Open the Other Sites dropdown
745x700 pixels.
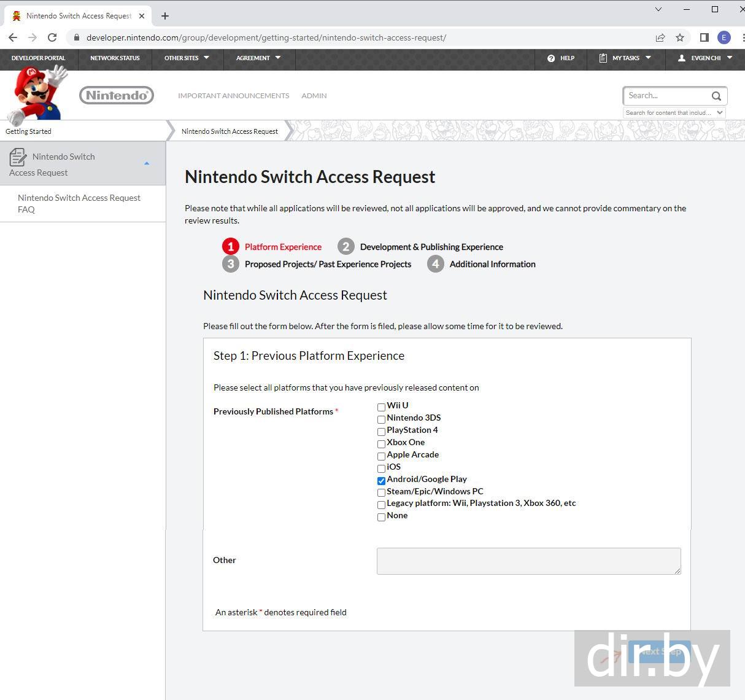coord(187,58)
